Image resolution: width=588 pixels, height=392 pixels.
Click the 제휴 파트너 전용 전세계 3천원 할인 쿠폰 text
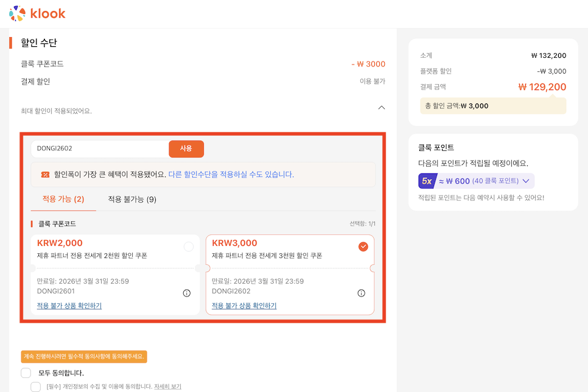click(x=267, y=256)
